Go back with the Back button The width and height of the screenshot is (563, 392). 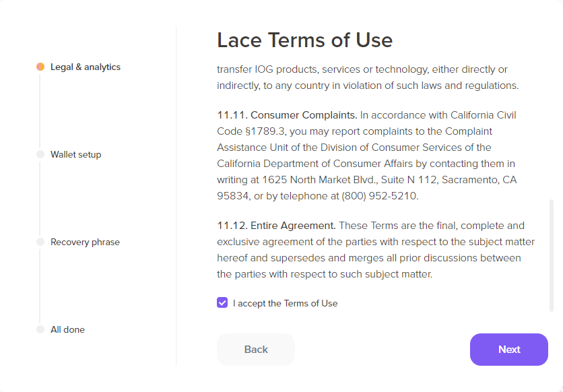[x=256, y=350]
